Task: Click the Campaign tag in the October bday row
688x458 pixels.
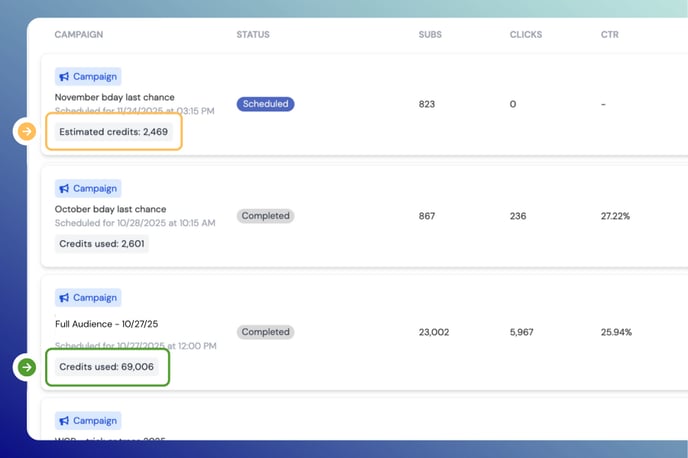Action: click(88, 189)
